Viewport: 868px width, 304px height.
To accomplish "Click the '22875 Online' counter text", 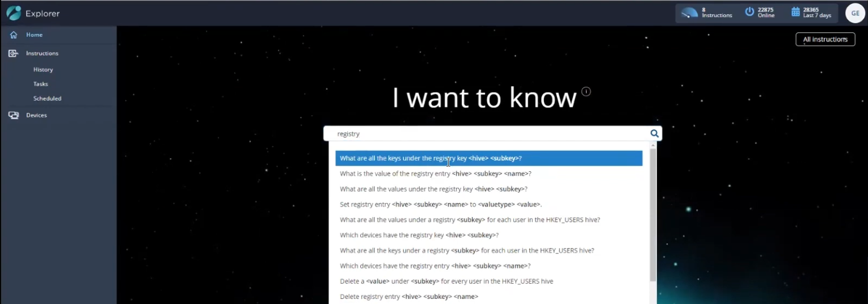I will (766, 12).
